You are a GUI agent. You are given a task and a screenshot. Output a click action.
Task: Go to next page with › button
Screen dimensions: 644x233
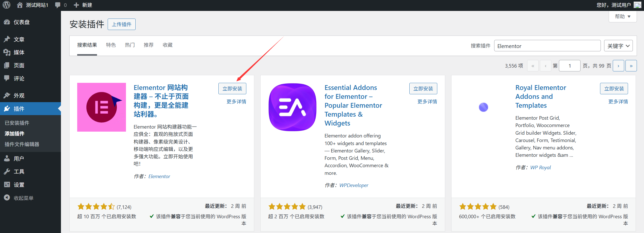618,66
